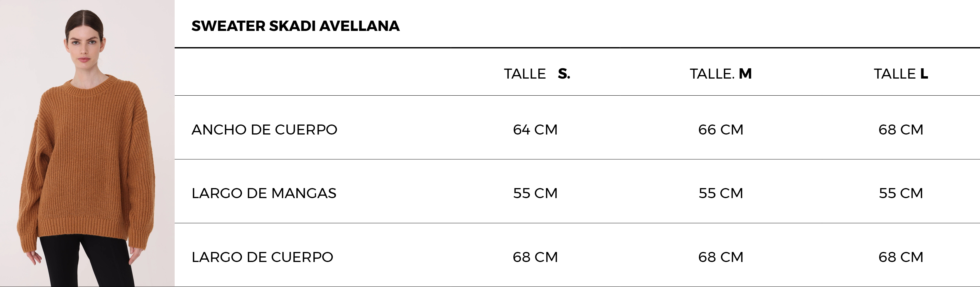
Task: Click the Talle M column header
Action: tap(721, 74)
